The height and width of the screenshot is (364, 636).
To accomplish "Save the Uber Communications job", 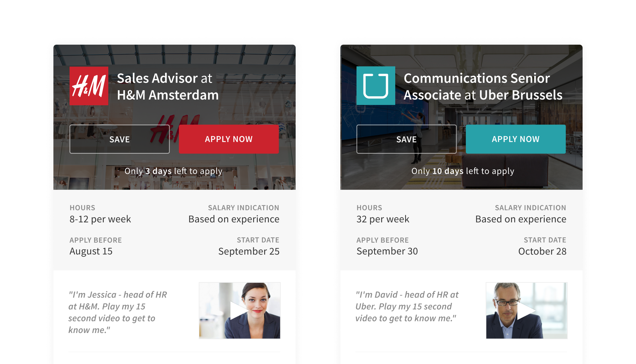I will click(406, 139).
